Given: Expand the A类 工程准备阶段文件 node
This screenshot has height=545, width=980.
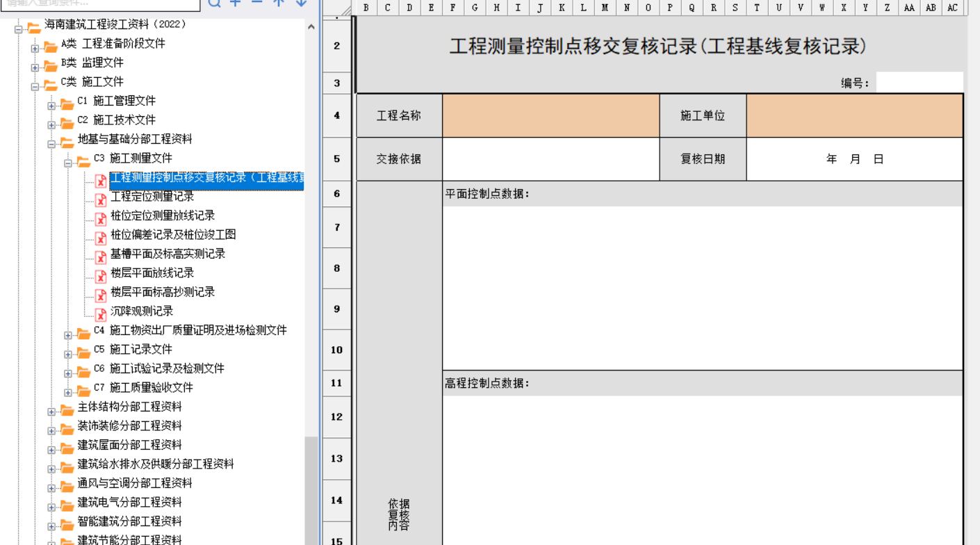Looking at the screenshot, I should pos(35,49).
